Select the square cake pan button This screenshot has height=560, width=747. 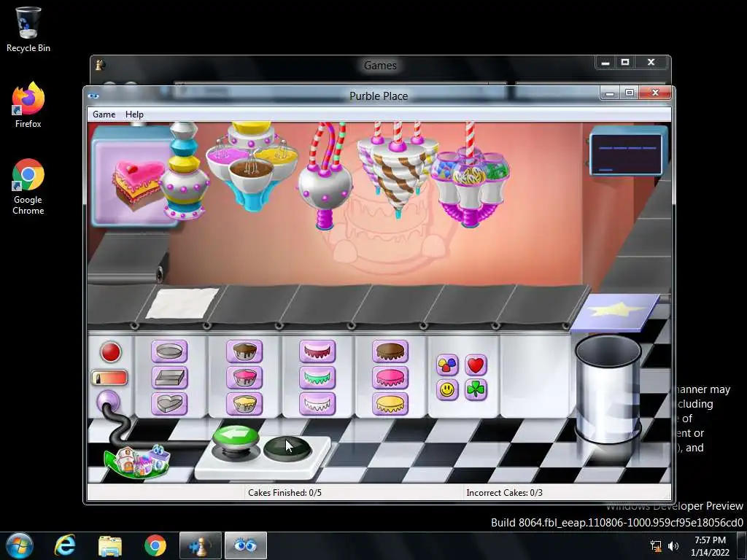169,378
